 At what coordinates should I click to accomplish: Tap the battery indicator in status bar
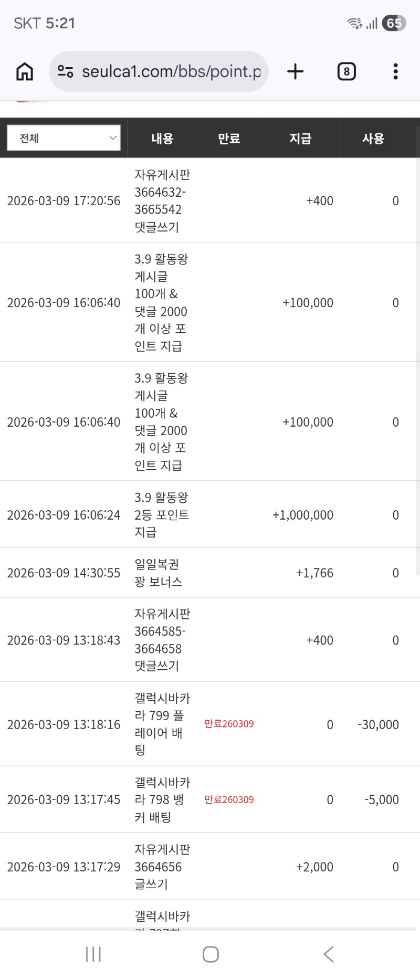[x=394, y=23]
